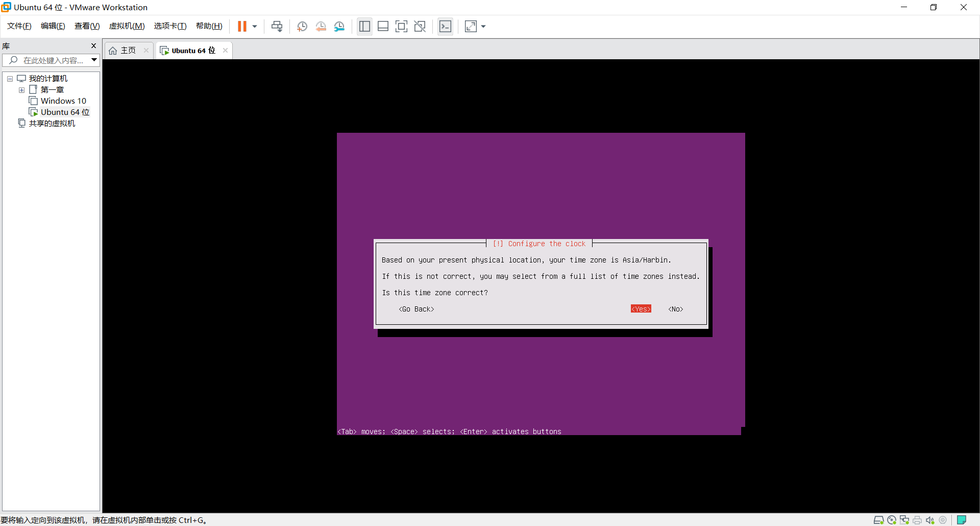The image size is (980, 526).
Task: Close the library panel
Action: [93, 46]
